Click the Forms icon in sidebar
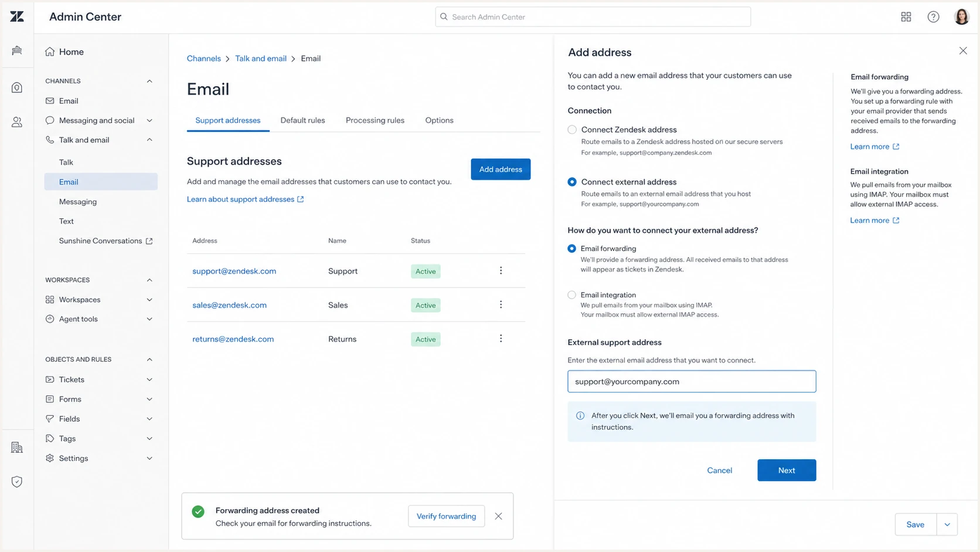 point(50,399)
